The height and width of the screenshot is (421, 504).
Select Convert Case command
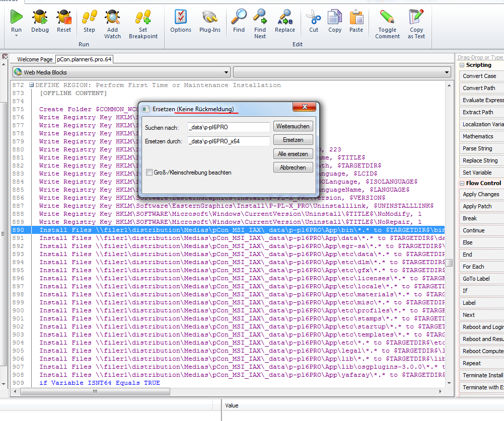coord(481,76)
